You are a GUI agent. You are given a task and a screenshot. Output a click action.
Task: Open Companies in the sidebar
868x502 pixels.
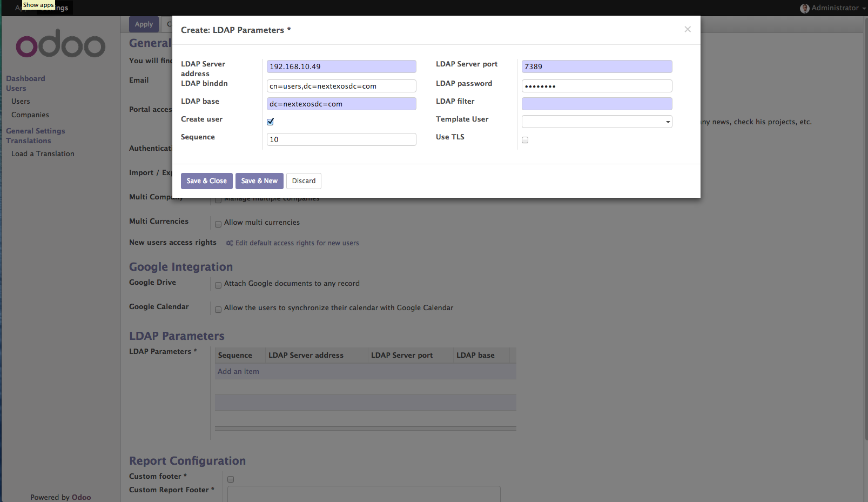point(30,115)
